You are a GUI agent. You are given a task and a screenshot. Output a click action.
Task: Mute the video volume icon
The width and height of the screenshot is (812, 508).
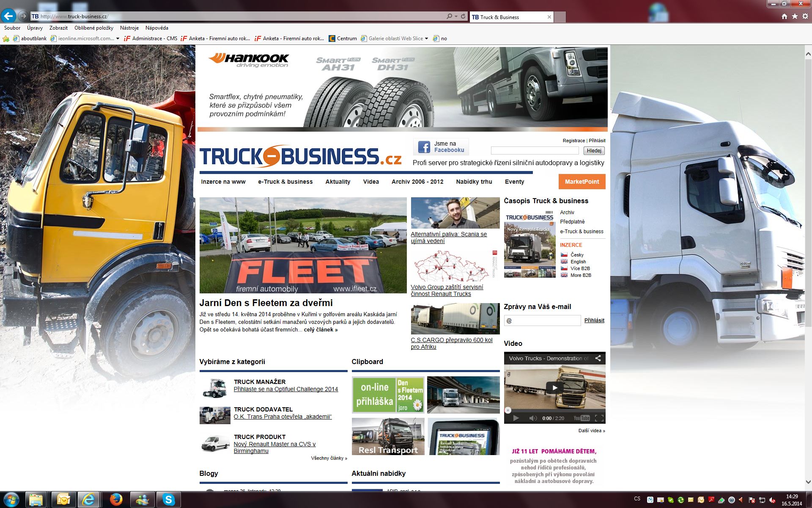pyautogui.click(x=533, y=418)
